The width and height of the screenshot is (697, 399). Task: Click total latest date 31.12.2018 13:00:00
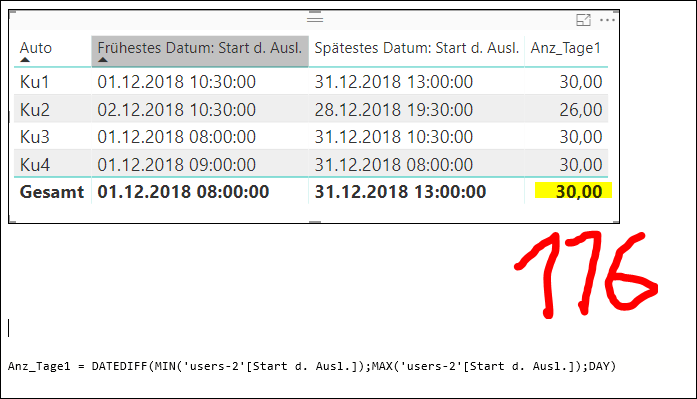(400, 192)
